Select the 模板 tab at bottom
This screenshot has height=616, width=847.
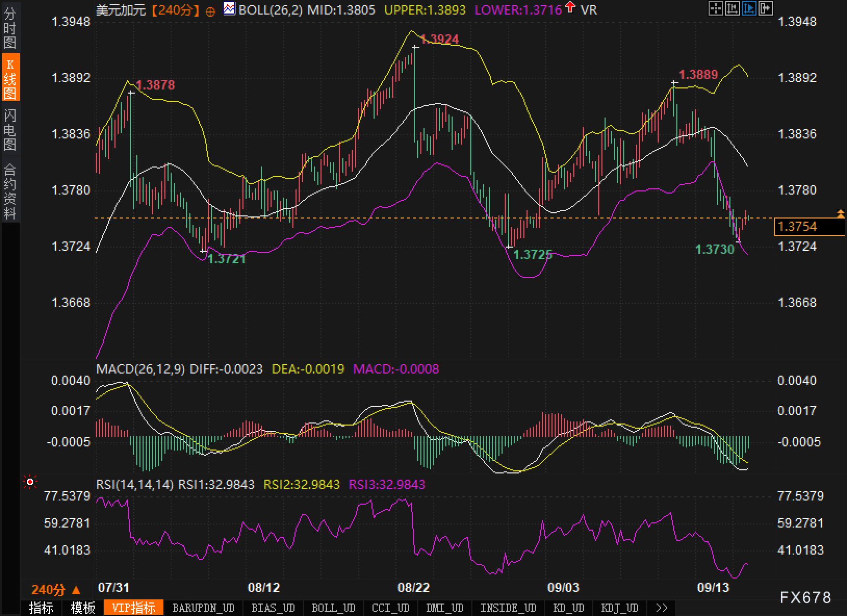coord(83,608)
